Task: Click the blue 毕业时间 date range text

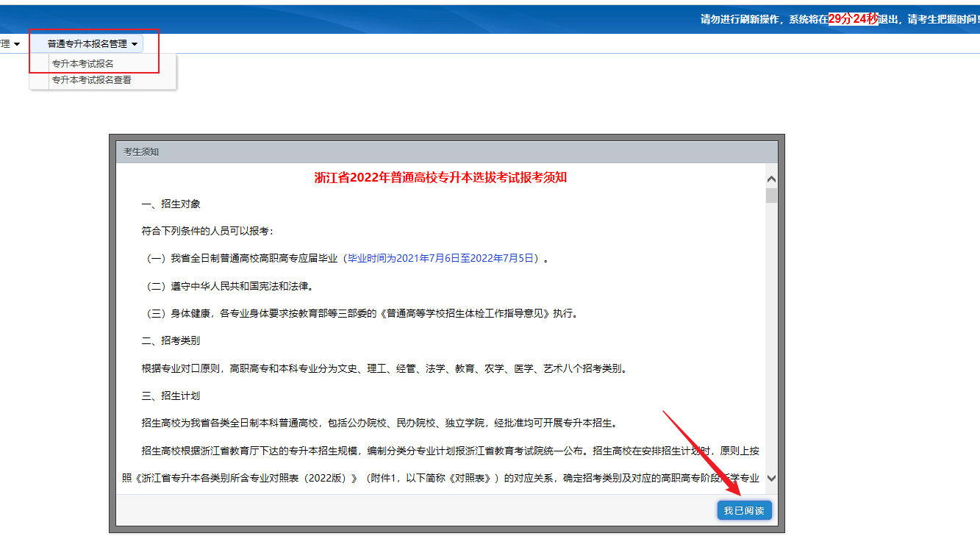Action: tap(443, 259)
